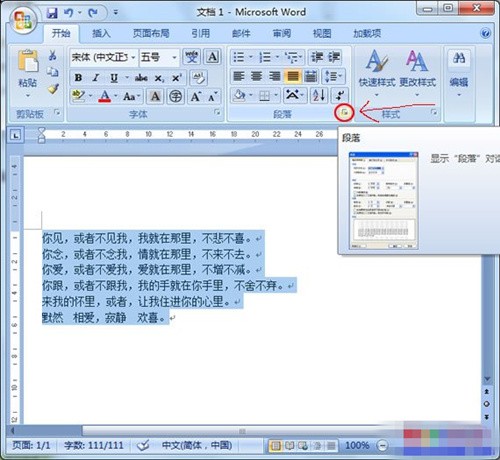Select the Cut scissors icon
The height and width of the screenshot is (460, 500).
pos(52,55)
